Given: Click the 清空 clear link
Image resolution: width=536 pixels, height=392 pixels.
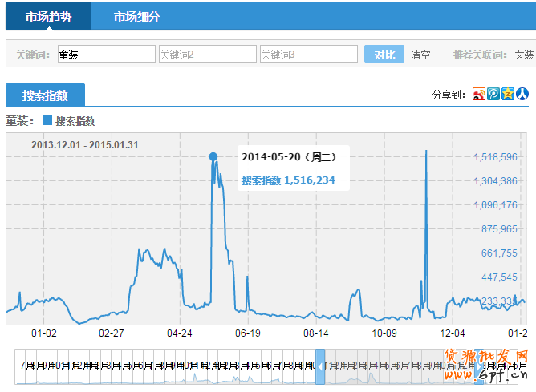Looking at the screenshot, I should click(x=420, y=55).
